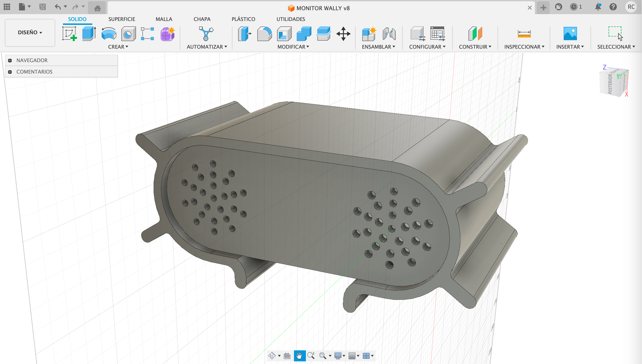Select the Create Form purple icon

168,34
